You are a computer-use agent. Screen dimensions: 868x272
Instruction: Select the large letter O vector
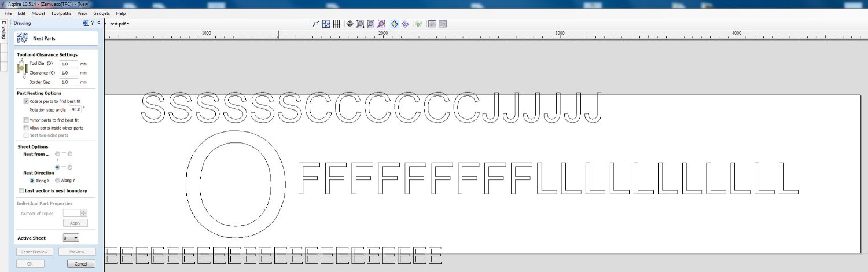pos(236,183)
